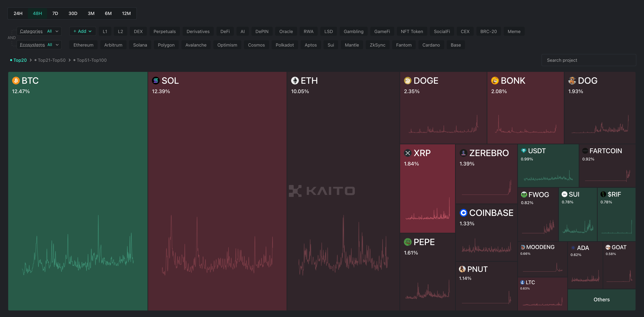644x317 pixels.
Task: Click the ZEREBRO avatar icon
Action: pos(464,153)
